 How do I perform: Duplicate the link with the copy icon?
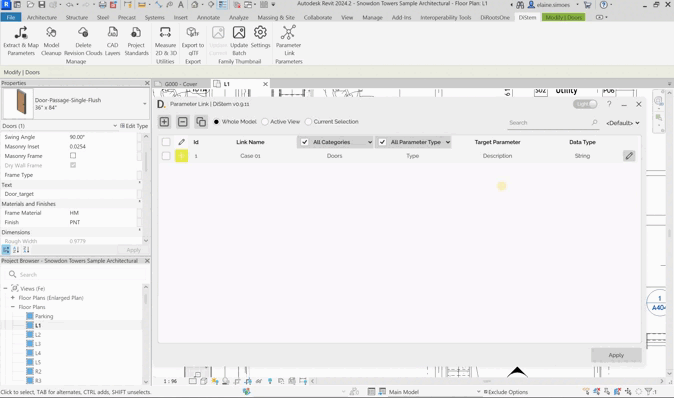201,122
